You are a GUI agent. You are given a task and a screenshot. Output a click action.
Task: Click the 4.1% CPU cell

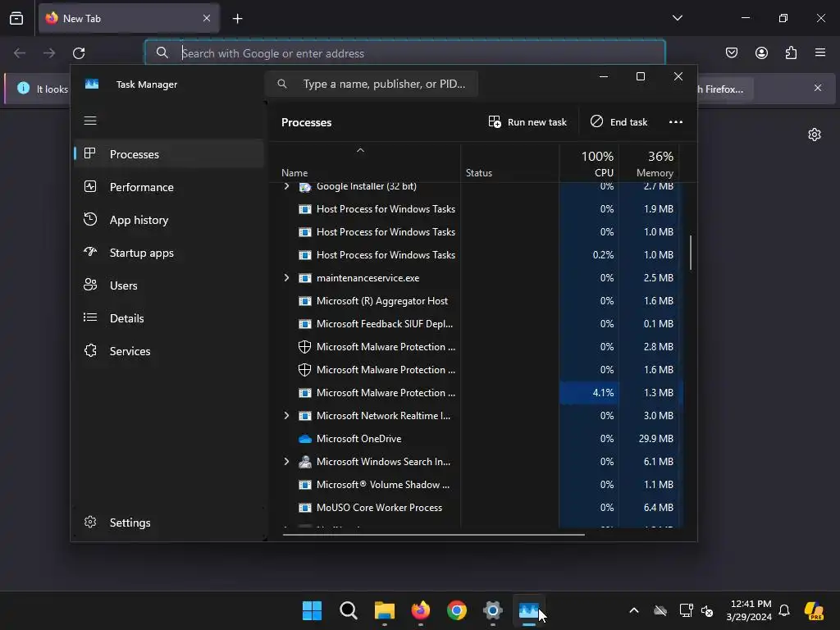(x=589, y=393)
